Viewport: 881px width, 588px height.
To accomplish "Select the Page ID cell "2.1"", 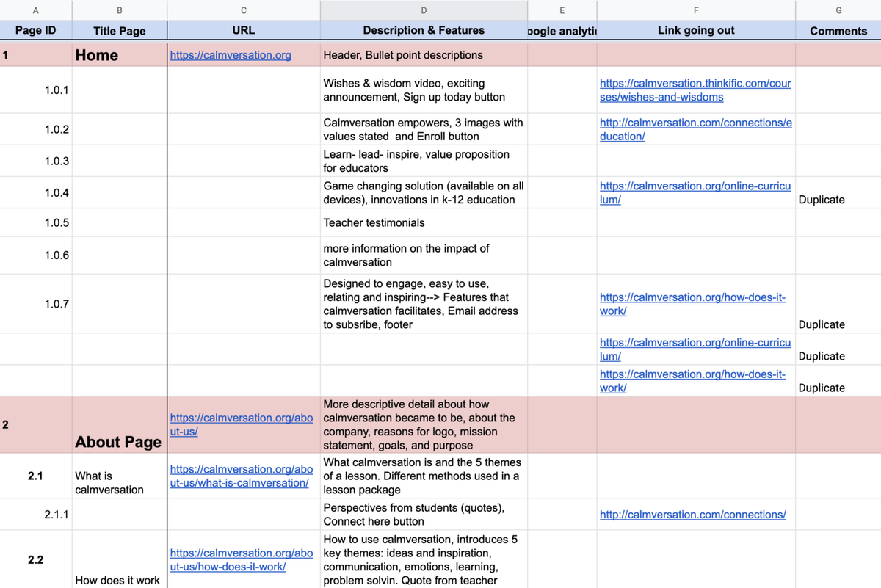I will (36, 476).
